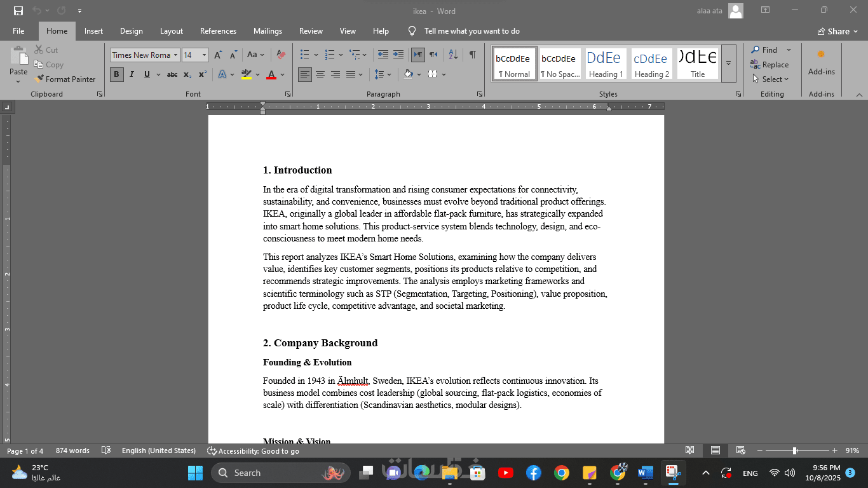
Task: Switch to Read Mode view
Action: coord(690,451)
